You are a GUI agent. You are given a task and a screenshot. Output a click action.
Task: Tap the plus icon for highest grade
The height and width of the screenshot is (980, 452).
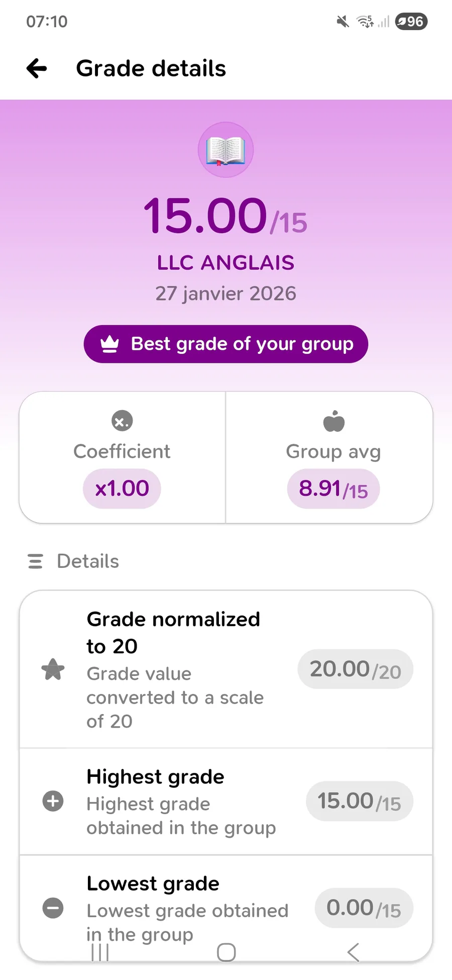click(53, 801)
